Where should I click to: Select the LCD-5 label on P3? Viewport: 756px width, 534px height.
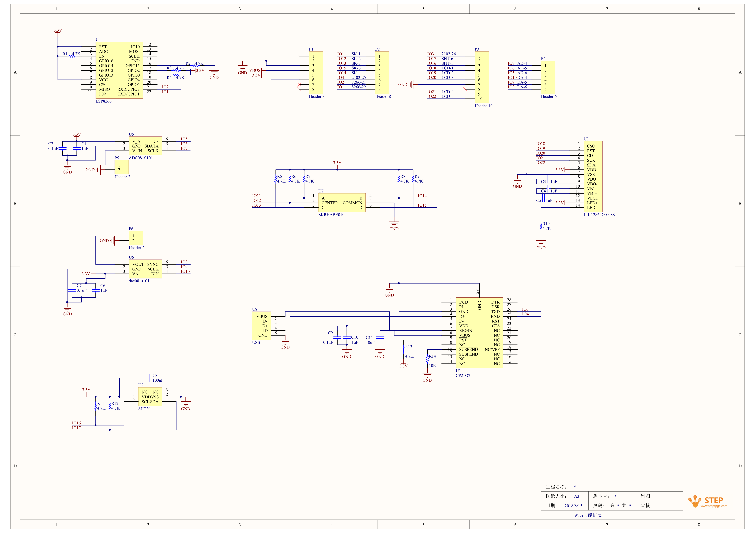point(447,96)
